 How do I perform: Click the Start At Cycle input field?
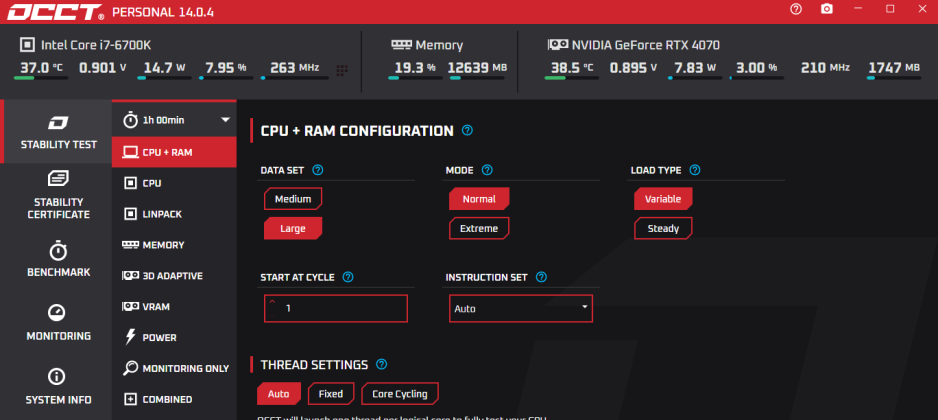[x=336, y=309]
